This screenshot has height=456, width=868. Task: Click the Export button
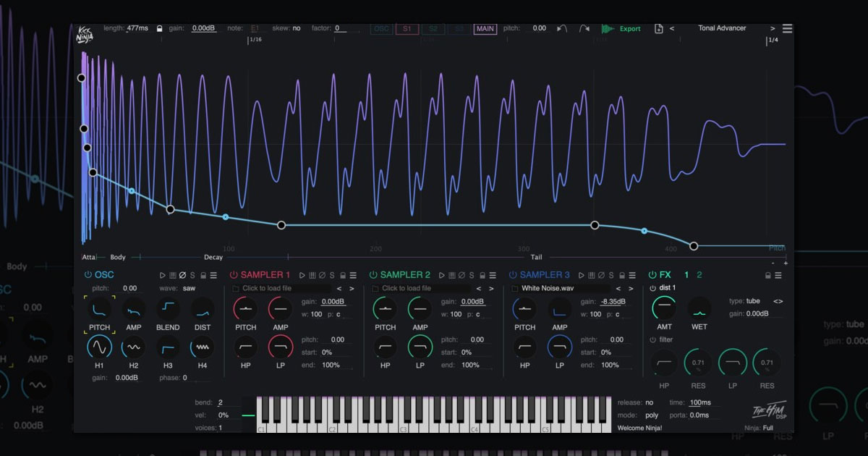(622, 29)
